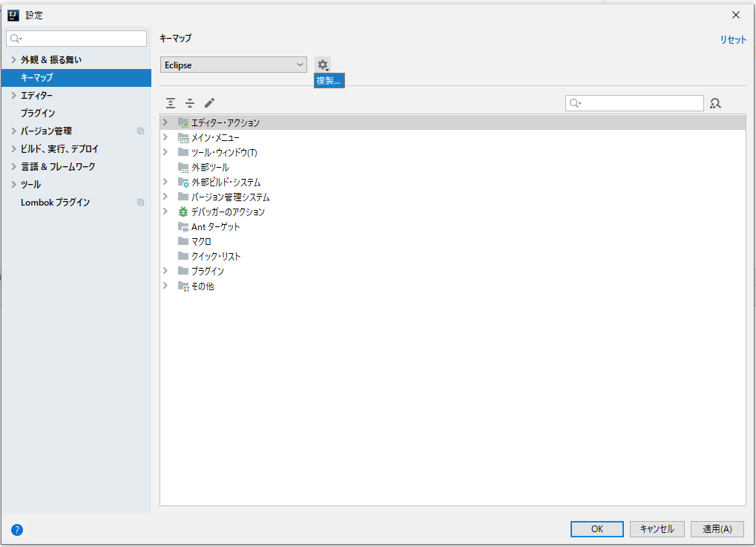Select the edit shortcut pencil icon
The image size is (756, 547).
pos(209,102)
